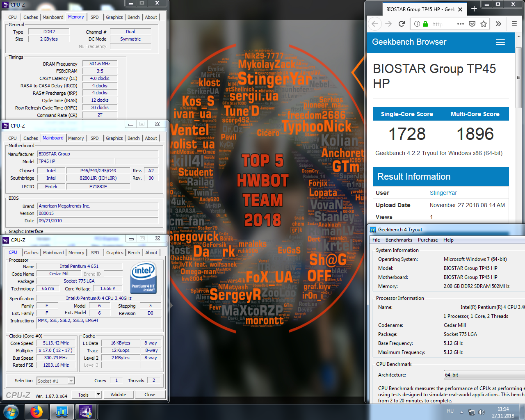The width and height of the screenshot is (525, 420).
Task: Show hidden system tray icons arrow
Action: pyautogui.click(x=461, y=412)
